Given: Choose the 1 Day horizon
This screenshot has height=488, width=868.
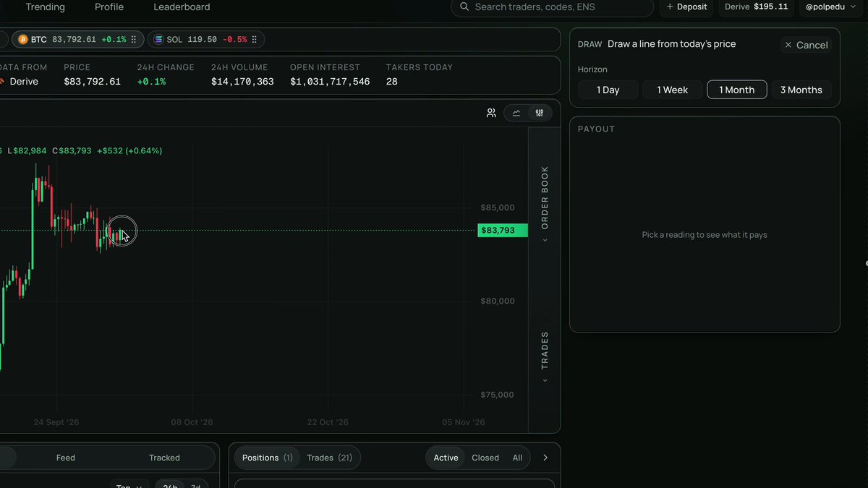Looking at the screenshot, I should click(x=608, y=90).
